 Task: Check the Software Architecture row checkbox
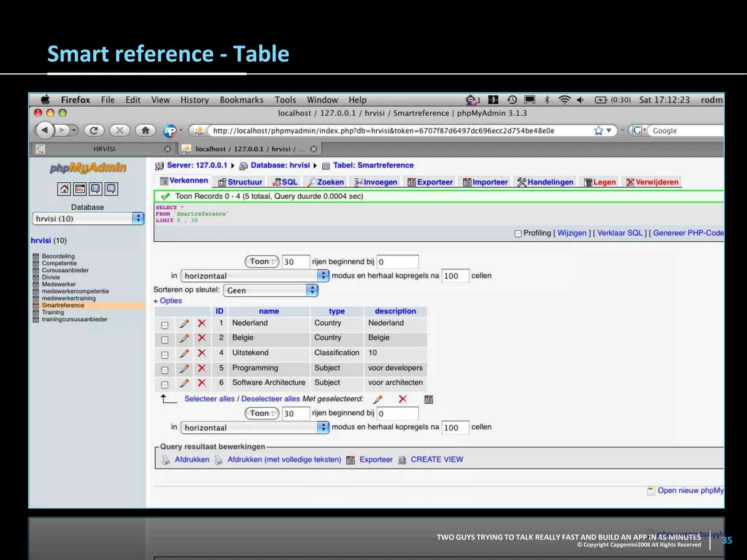click(x=165, y=385)
